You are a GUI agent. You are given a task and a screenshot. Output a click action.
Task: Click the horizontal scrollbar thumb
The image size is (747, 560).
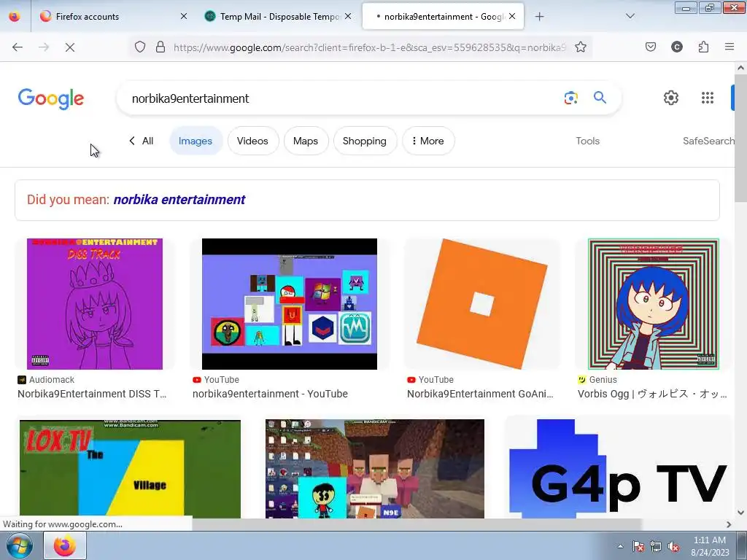point(417,524)
